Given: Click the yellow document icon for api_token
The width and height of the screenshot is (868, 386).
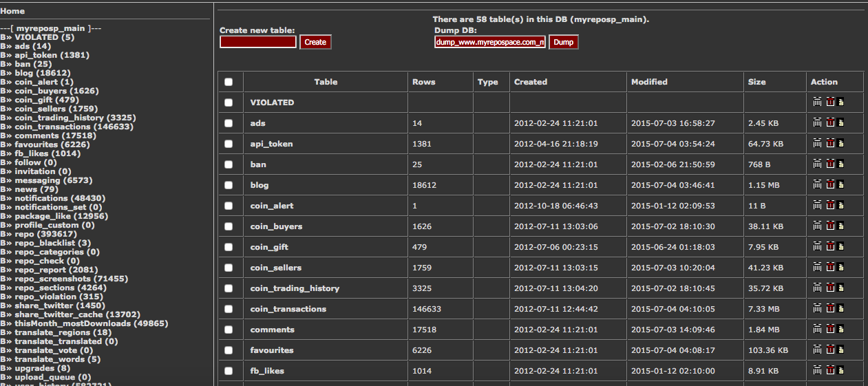Looking at the screenshot, I should tap(841, 143).
